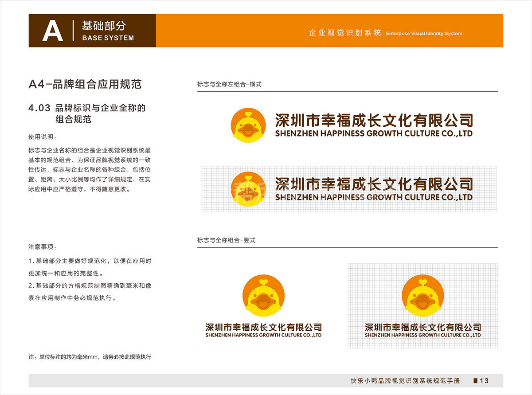This screenshot has width=532, height=395.
Task: Click the English name under gridded vertical logo
Action: coord(423,336)
